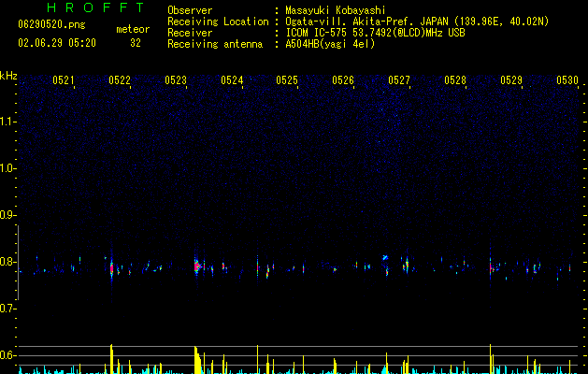The width and height of the screenshot is (588, 374).
Task: Click the 1.1 kHz axis label
Action: (x=8, y=122)
